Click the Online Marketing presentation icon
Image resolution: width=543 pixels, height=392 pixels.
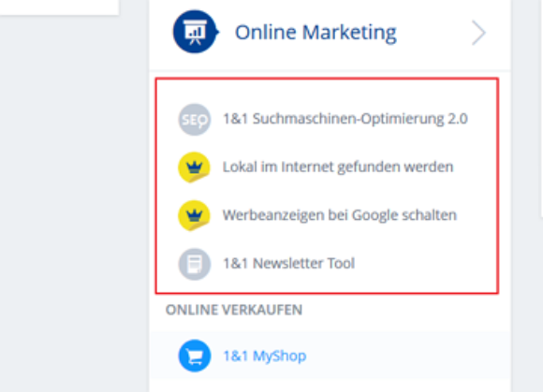[196, 32]
